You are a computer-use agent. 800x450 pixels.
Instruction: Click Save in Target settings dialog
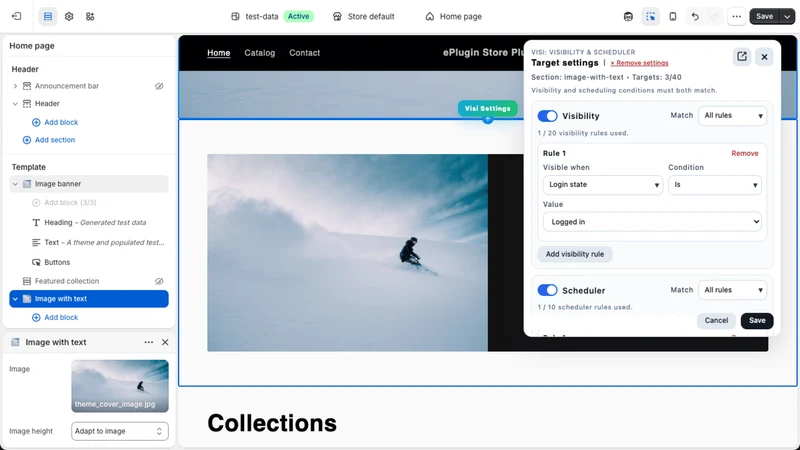pyautogui.click(x=757, y=320)
